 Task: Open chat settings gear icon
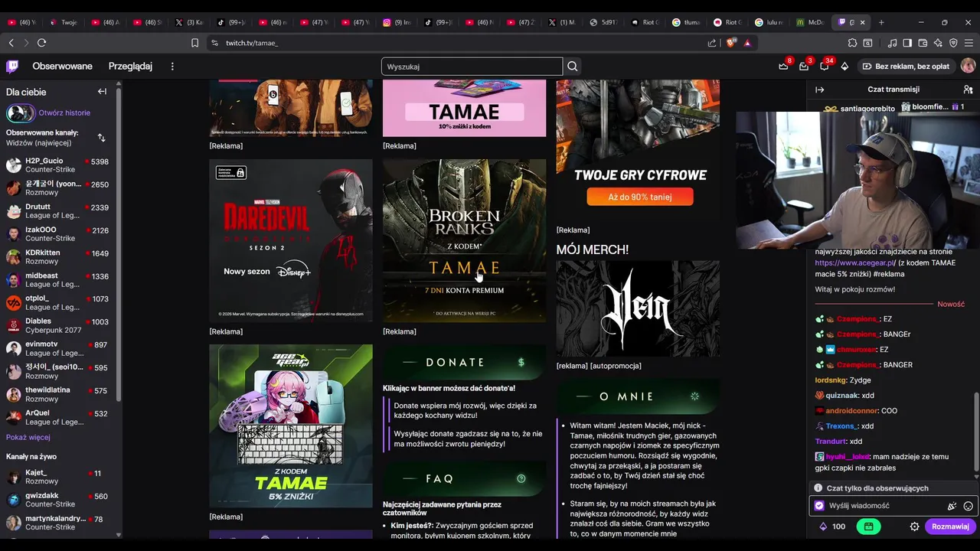[914, 527]
